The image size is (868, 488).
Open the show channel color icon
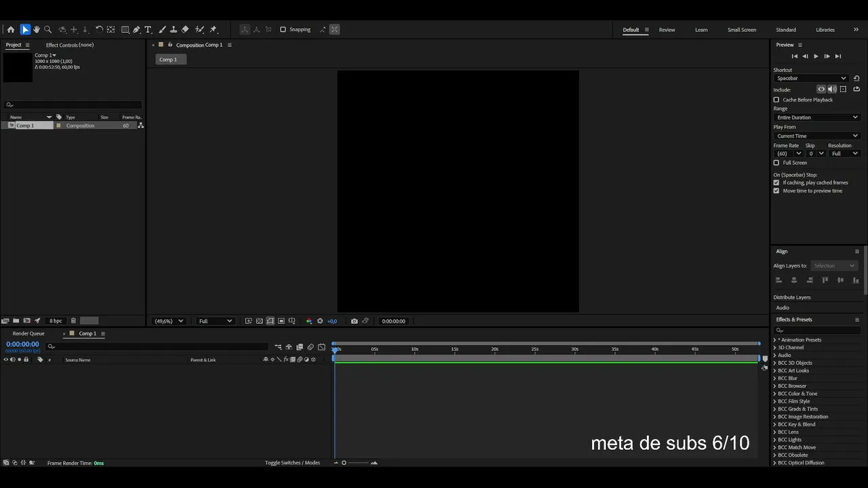(x=309, y=321)
